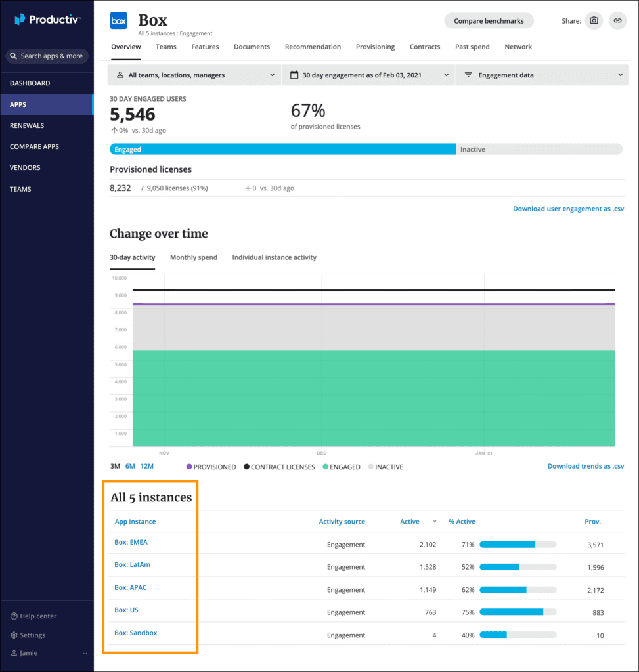
Task: Sort by App Instance column header
Action: click(x=135, y=522)
